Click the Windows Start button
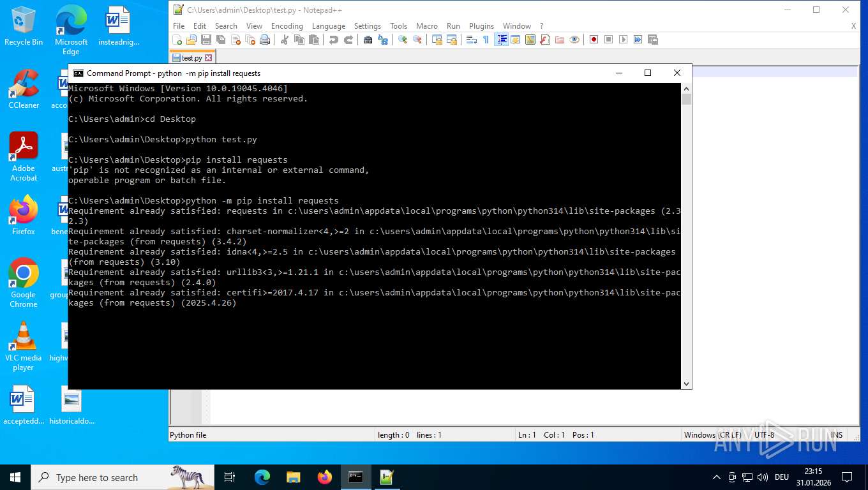The image size is (868, 490). (x=15, y=477)
